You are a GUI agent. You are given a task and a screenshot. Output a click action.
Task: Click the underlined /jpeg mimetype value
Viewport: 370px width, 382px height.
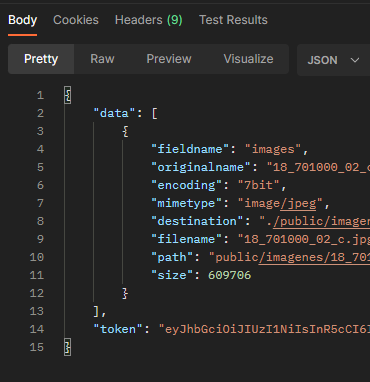coord(298,203)
